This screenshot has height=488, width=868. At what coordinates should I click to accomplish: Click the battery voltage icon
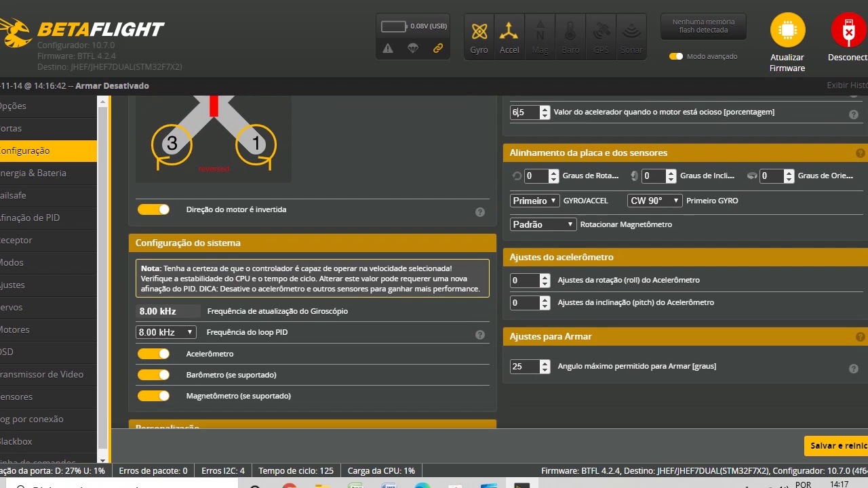coord(394,26)
